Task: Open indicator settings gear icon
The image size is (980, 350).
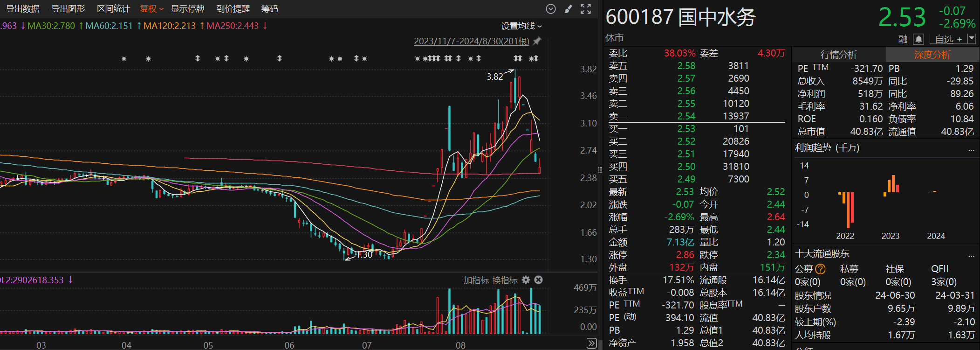Action: tap(526, 280)
